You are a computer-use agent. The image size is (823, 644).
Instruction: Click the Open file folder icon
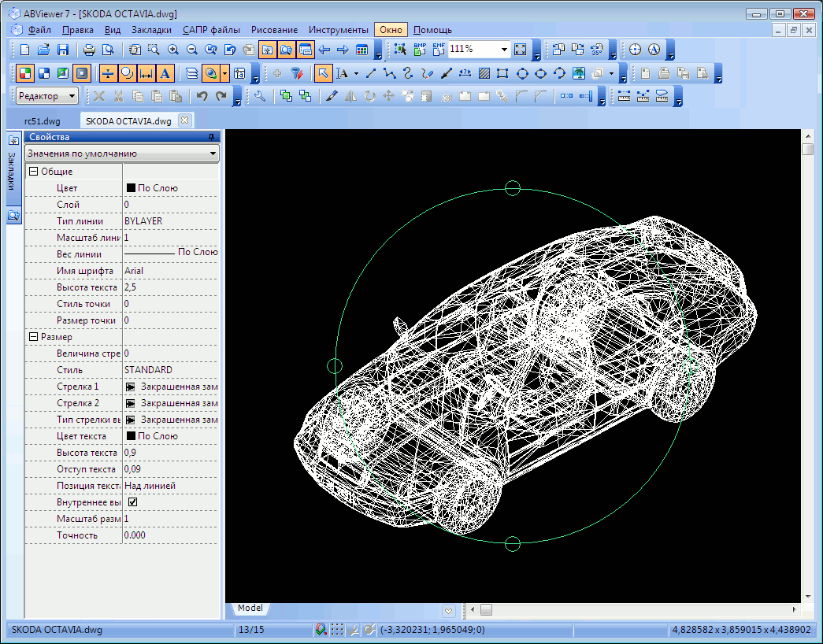pyautogui.click(x=43, y=50)
